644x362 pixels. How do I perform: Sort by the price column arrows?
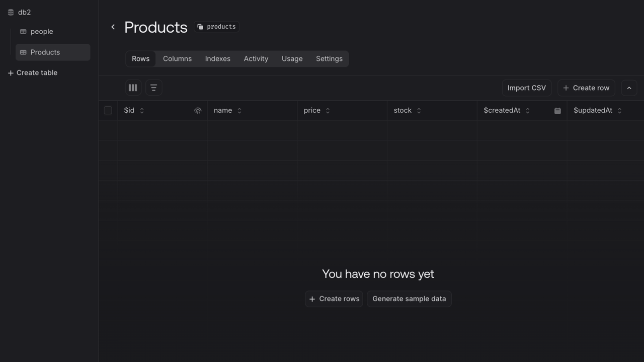tap(328, 111)
